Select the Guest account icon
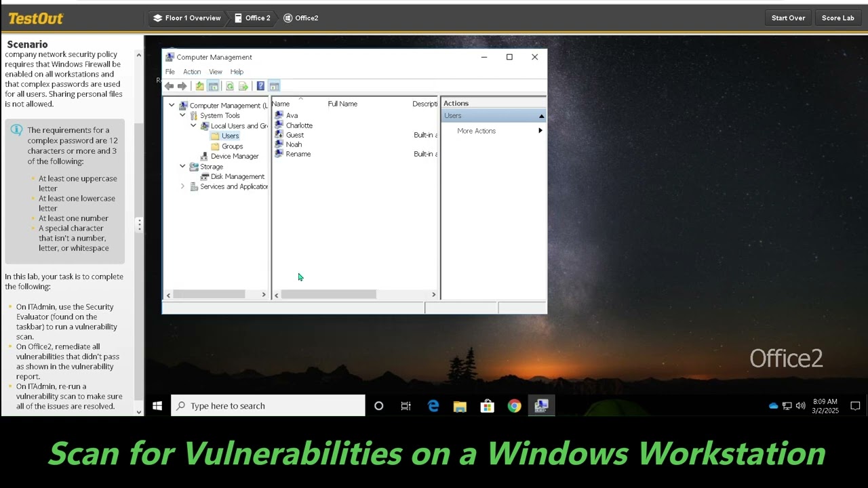The image size is (868, 488). (279, 135)
